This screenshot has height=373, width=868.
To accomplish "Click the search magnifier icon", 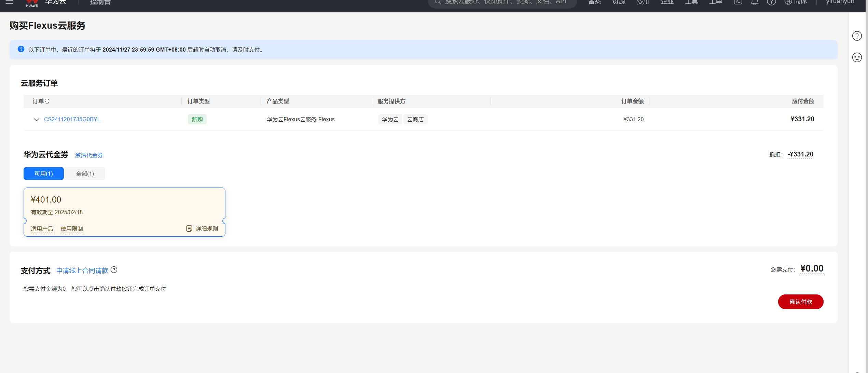I will click(438, 2).
